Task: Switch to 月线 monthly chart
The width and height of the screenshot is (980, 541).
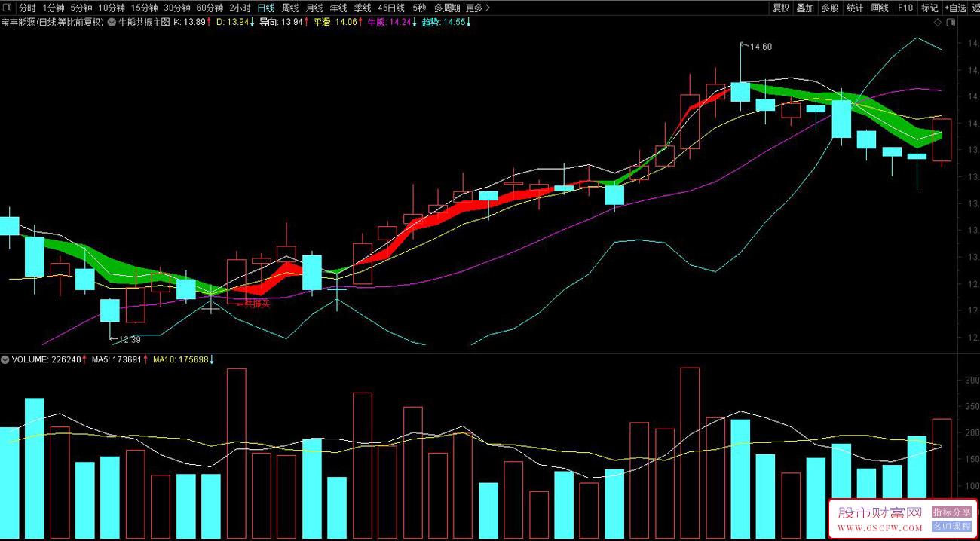Action: click(x=314, y=8)
